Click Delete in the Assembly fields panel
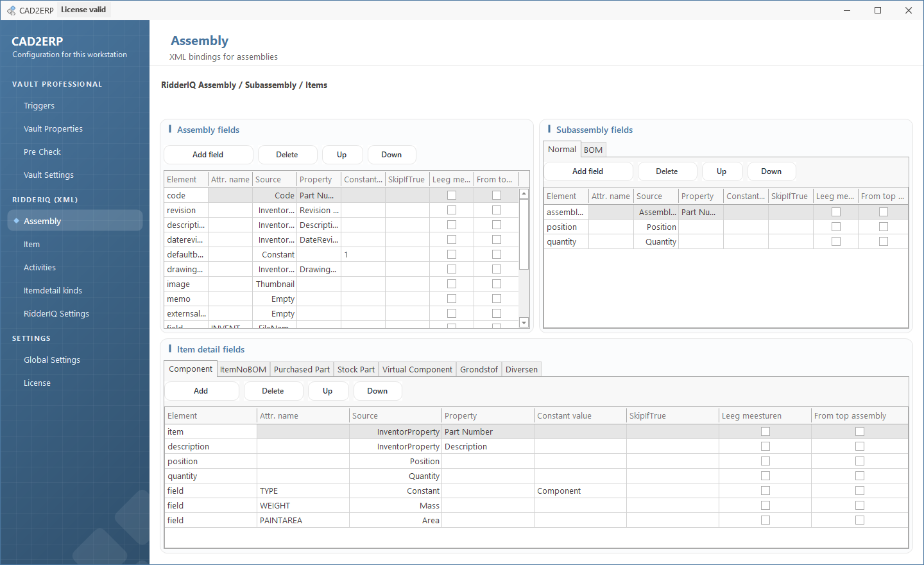 287,155
